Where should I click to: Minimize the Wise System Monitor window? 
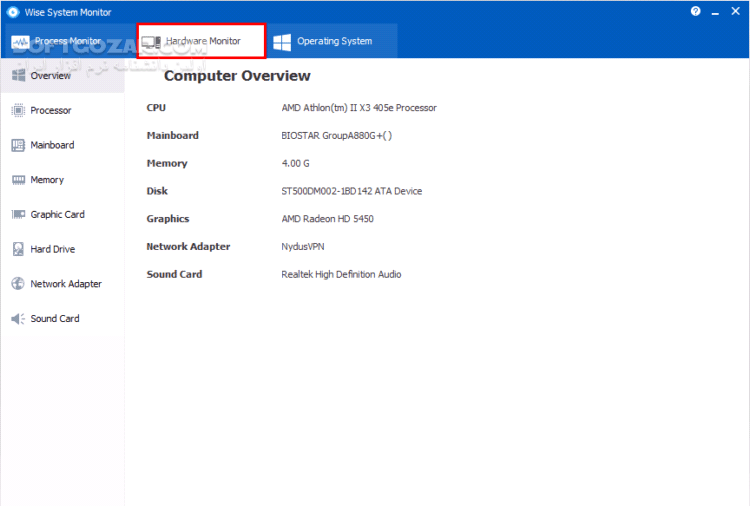pos(714,11)
